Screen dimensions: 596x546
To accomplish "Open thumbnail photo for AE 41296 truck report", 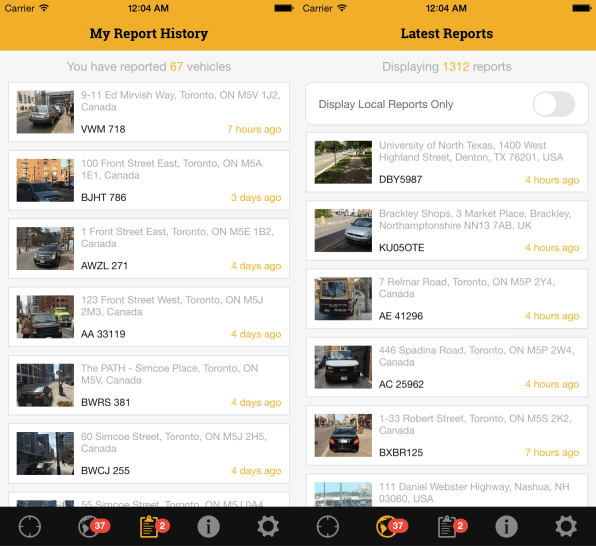I will pos(343,298).
